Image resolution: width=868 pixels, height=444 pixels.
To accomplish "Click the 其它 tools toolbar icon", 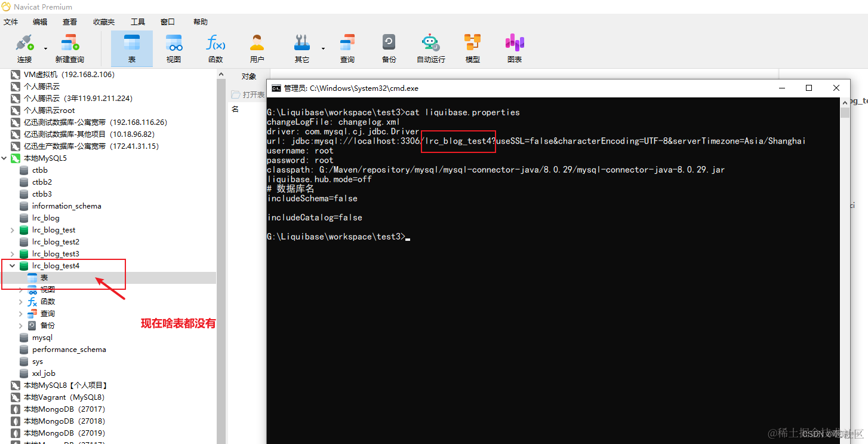I will 302,48.
